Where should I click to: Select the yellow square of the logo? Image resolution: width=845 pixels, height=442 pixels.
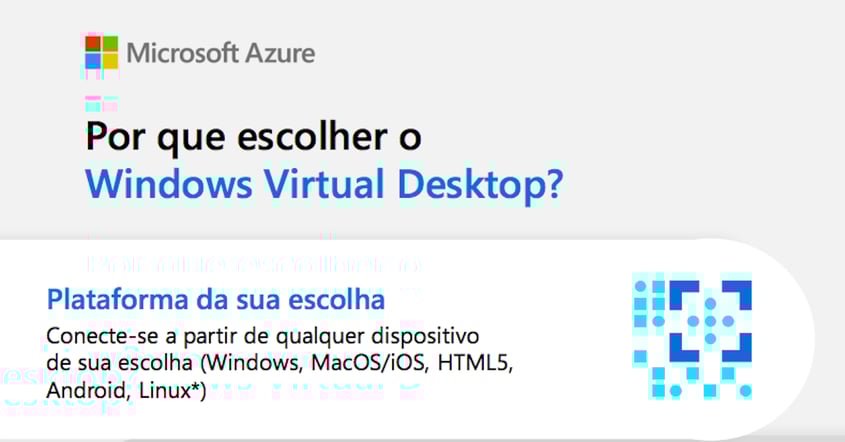[110, 61]
